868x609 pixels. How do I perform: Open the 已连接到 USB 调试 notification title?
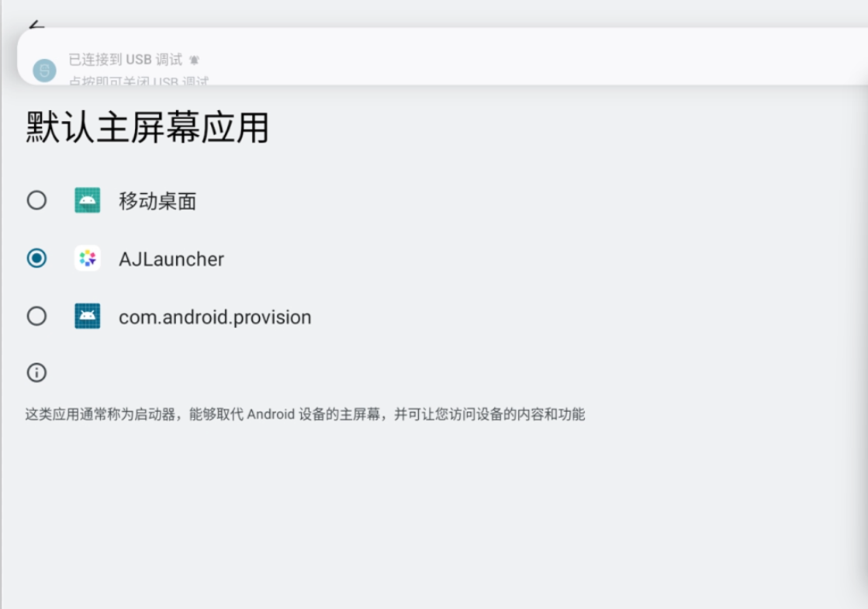(x=126, y=59)
